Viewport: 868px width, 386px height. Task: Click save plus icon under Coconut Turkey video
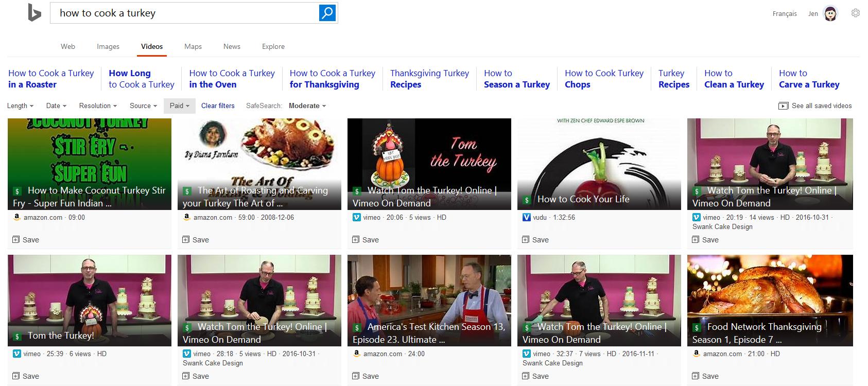(16, 240)
